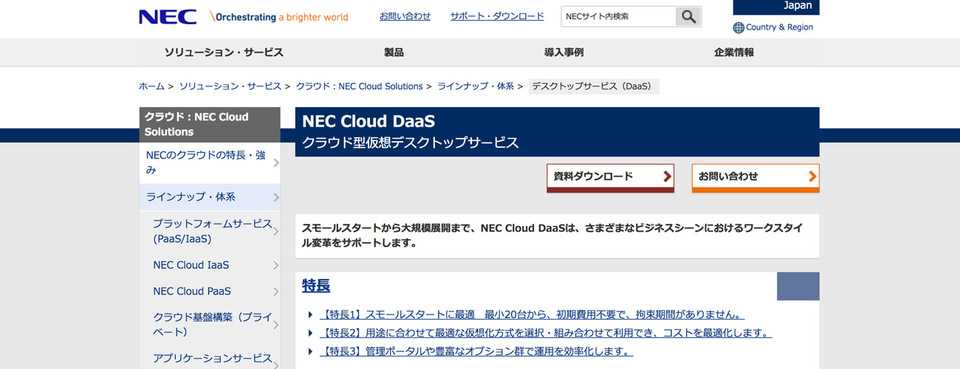The height and width of the screenshot is (369, 960).
Task: Select プラットフォームサービス (PaaS/IaaS) sidebar item
Action: click(x=209, y=231)
